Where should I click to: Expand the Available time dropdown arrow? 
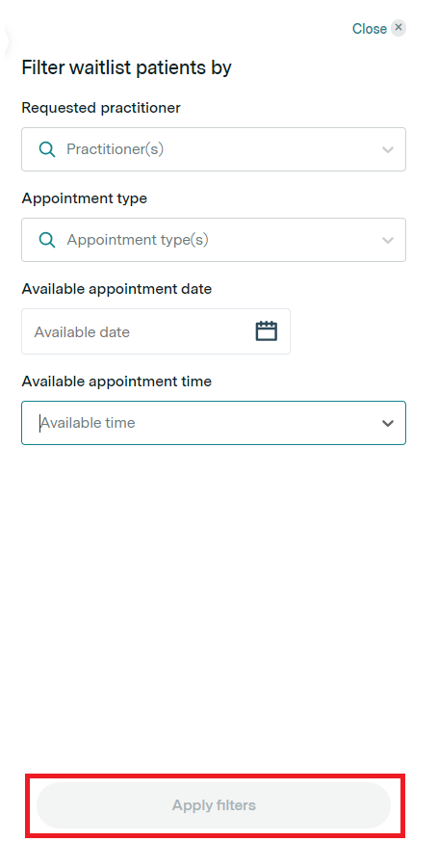[388, 423]
